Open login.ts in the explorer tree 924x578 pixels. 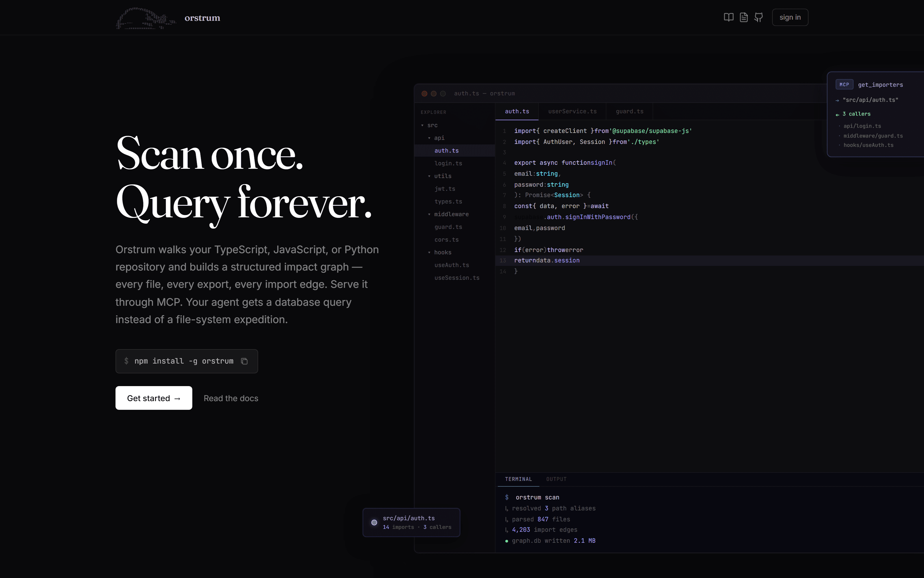(x=448, y=163)
